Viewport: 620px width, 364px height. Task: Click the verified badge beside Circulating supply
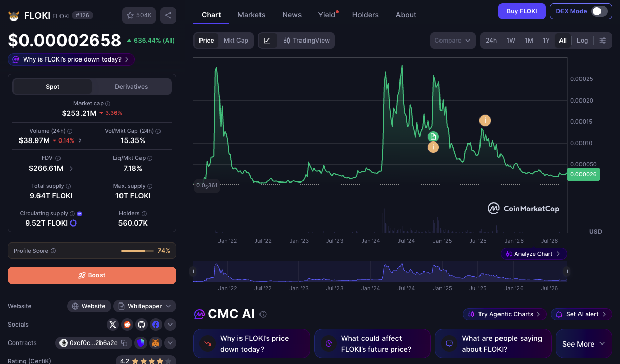click(x=79, y=214)
